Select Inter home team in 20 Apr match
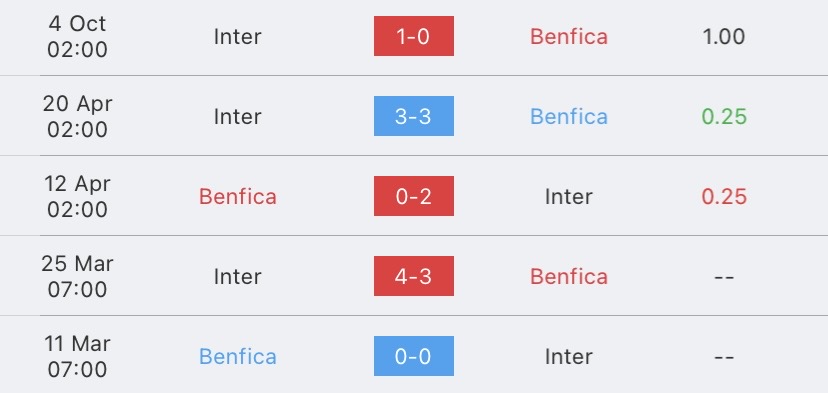This screenshot has height=393, width=828. pyautogui.click(x=238, y=117)
